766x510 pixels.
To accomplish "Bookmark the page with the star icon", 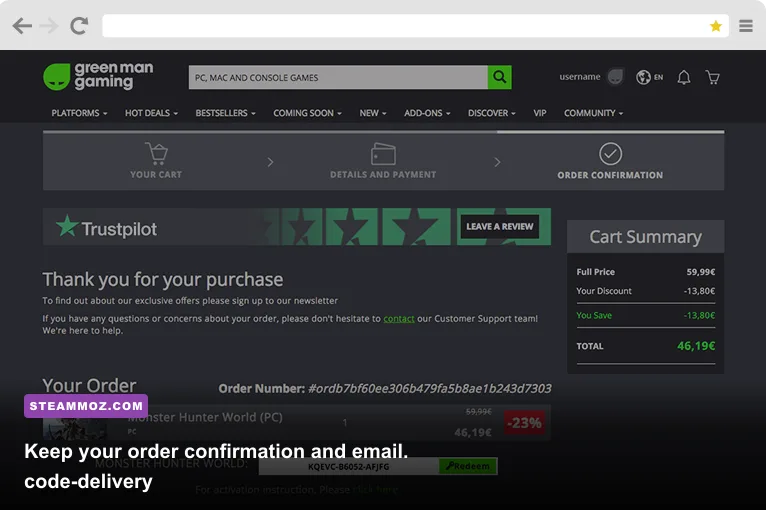I will click(x=716, y=26).
